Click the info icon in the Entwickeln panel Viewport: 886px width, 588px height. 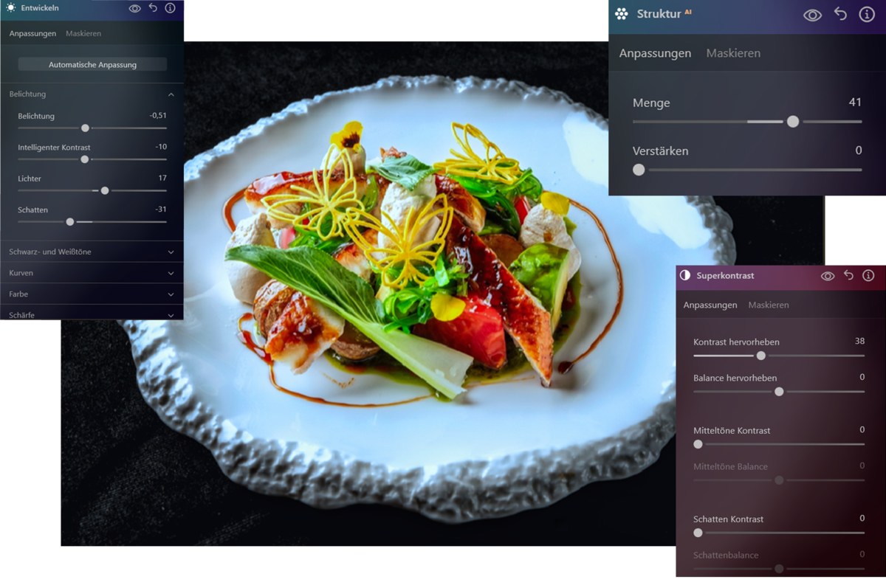coord(171,7)
